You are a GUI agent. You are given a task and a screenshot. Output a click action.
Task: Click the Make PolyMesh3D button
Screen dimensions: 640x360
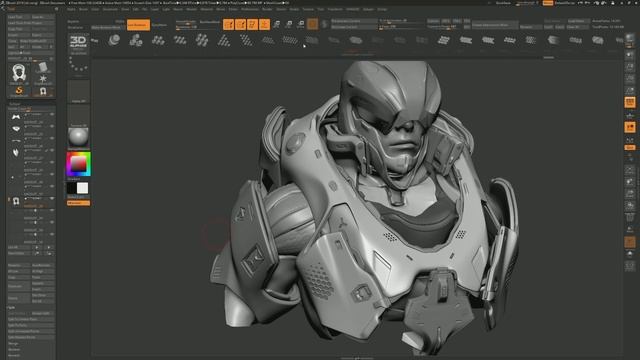37,41
